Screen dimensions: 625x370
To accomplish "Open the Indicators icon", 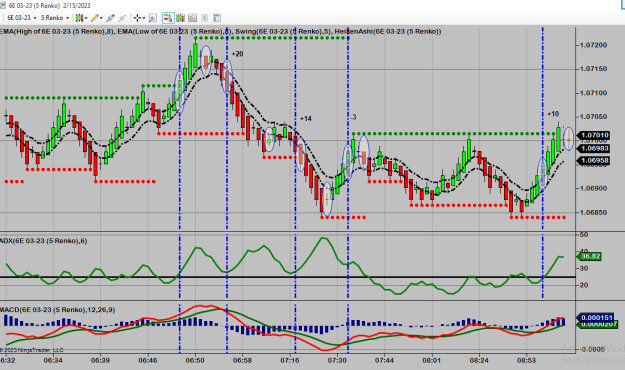I will [x=193, y=18].
